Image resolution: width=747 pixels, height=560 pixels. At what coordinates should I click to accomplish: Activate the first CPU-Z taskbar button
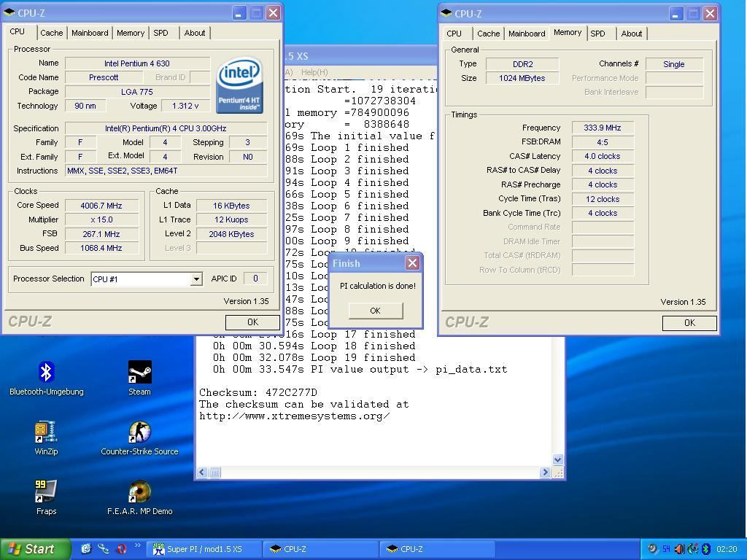coord(321,549)
